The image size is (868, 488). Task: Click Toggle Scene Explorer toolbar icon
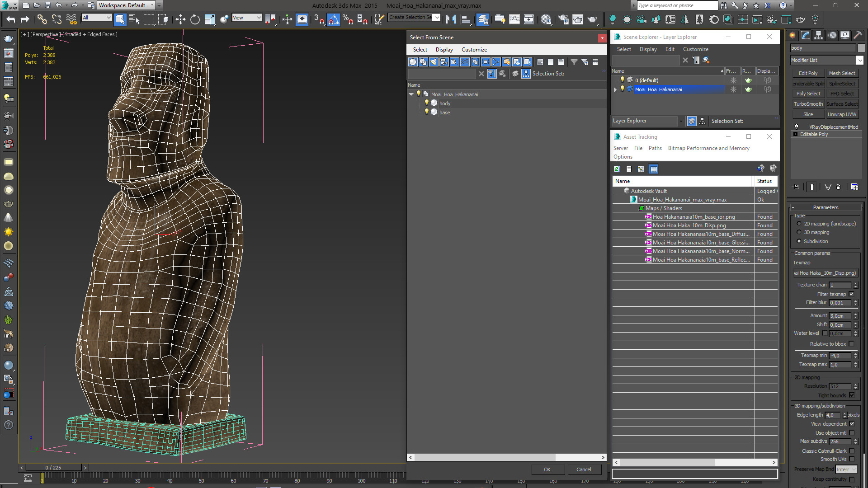pyautogui.click(x=482, y=19)
